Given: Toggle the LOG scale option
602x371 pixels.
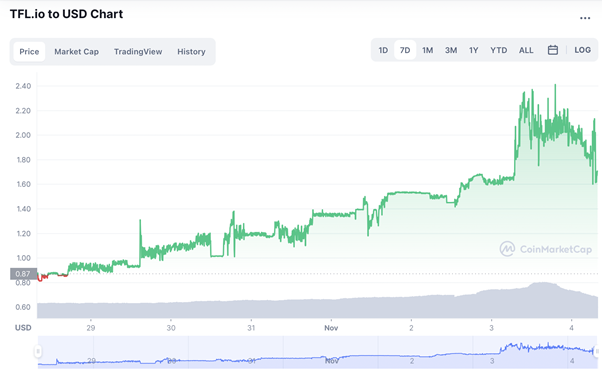Looking at the screenshot, I should coord(582,50).
